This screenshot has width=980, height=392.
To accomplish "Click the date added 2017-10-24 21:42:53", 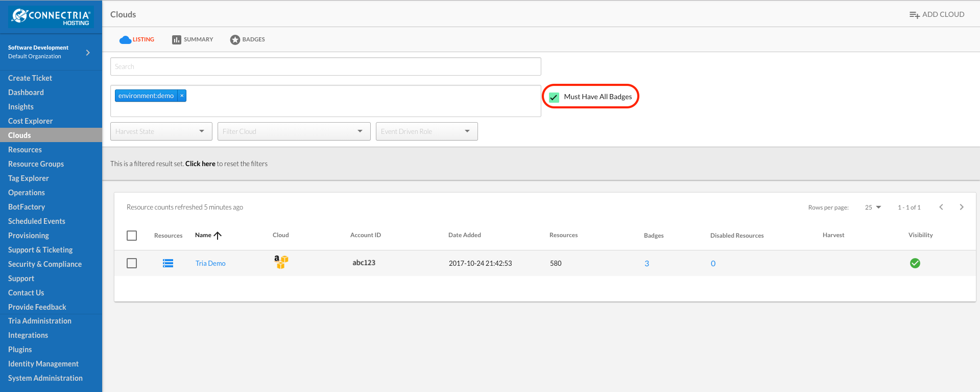I will pos(480,263).
